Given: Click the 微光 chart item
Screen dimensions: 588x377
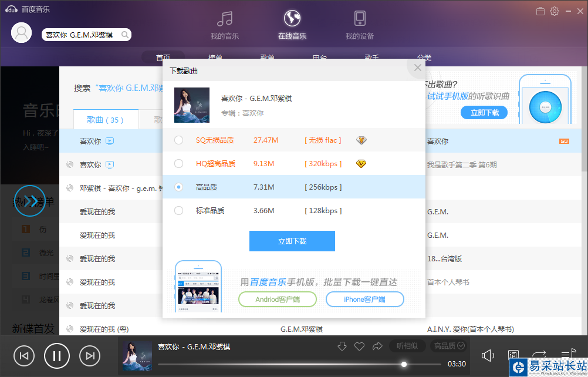Looking at the screenshot, I should 46,253.
